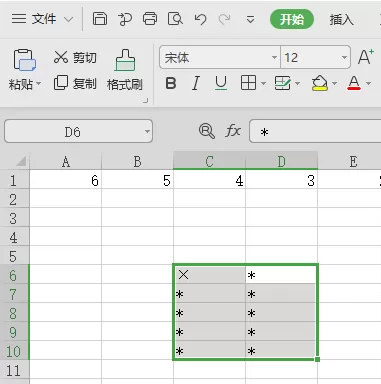The image size is (381, 384).
Task: Click the Print icon
Action: click(150, 19)
